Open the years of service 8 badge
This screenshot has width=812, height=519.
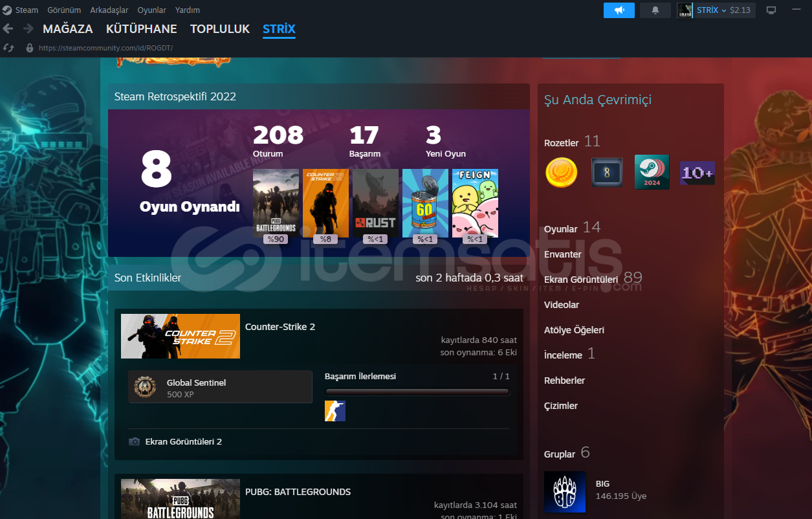pos(606,173)
